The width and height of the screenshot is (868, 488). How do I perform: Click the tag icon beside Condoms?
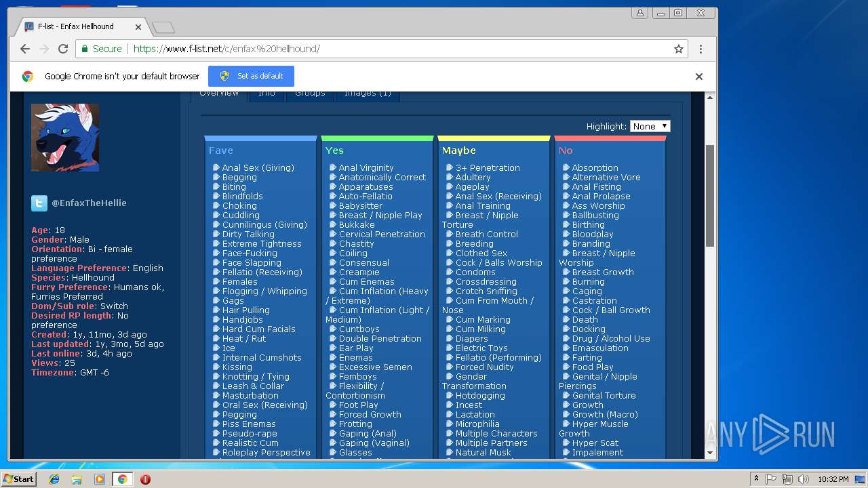(450, 272)
